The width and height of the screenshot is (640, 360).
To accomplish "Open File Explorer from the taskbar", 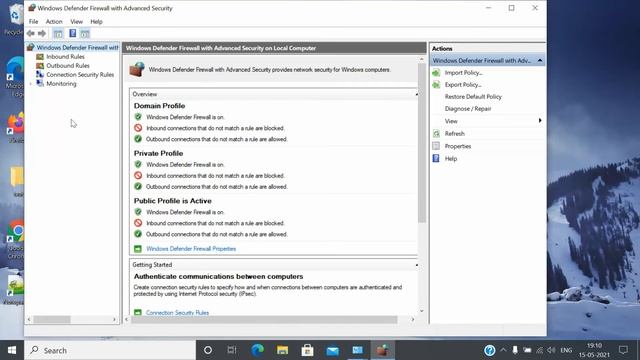I will [x=282, y=350].
